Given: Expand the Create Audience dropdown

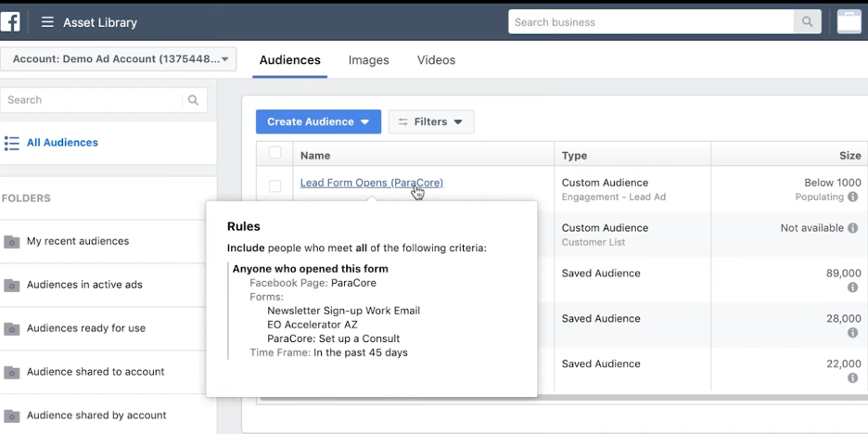Looking at the screenshot, I should 318,121.
